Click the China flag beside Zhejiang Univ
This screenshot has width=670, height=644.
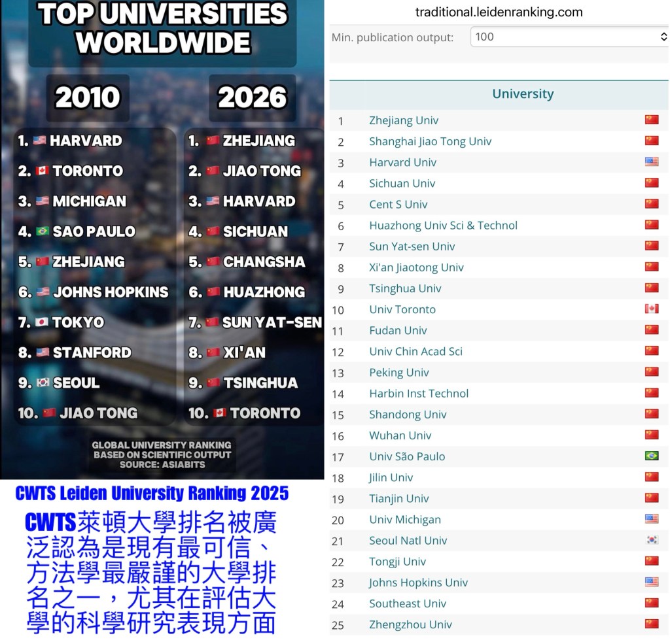click(651, 120)
